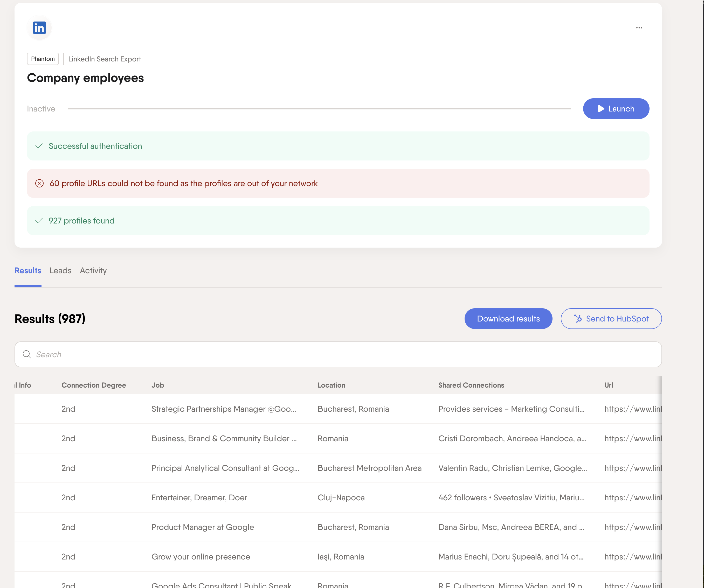Open the Url link for Cluj-Napoca row
The image size is (704, 588).
[633, 498]
